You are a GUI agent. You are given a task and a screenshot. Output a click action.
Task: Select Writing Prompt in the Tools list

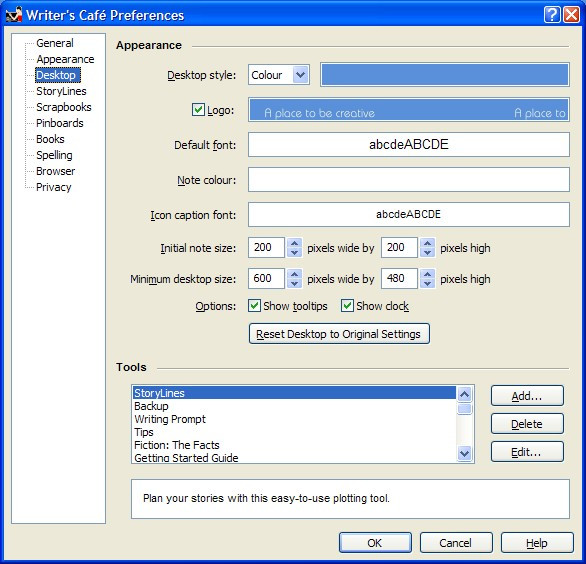170,419
